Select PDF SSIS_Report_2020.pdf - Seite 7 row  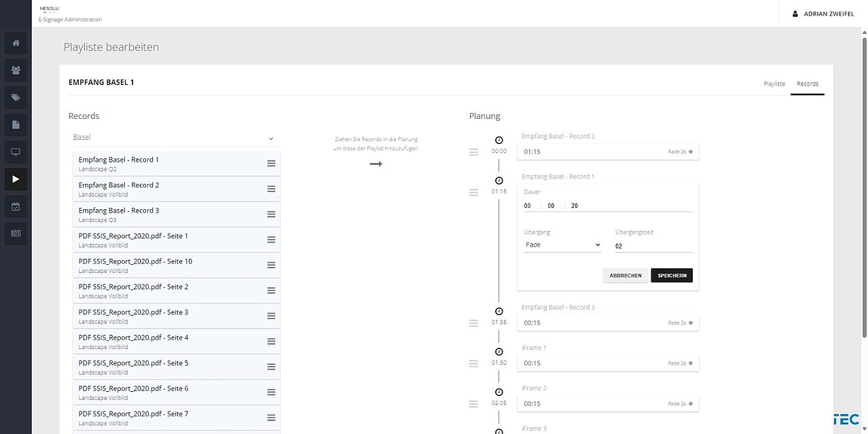tap(177, 418)
